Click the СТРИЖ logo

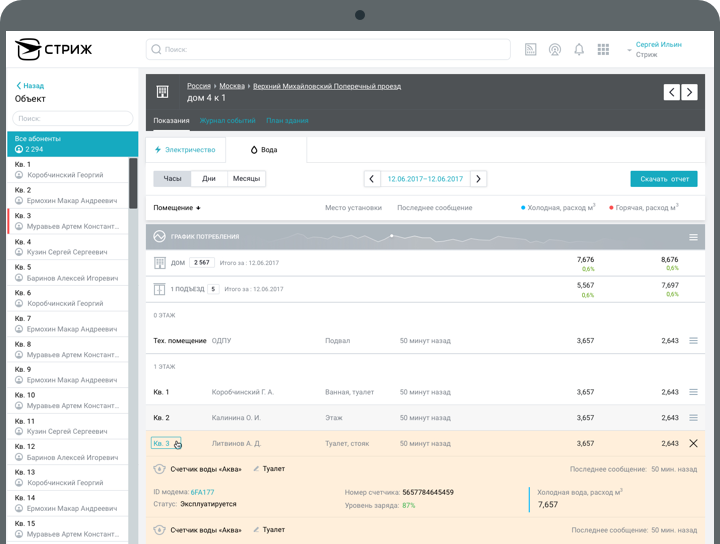pos(53,49)
